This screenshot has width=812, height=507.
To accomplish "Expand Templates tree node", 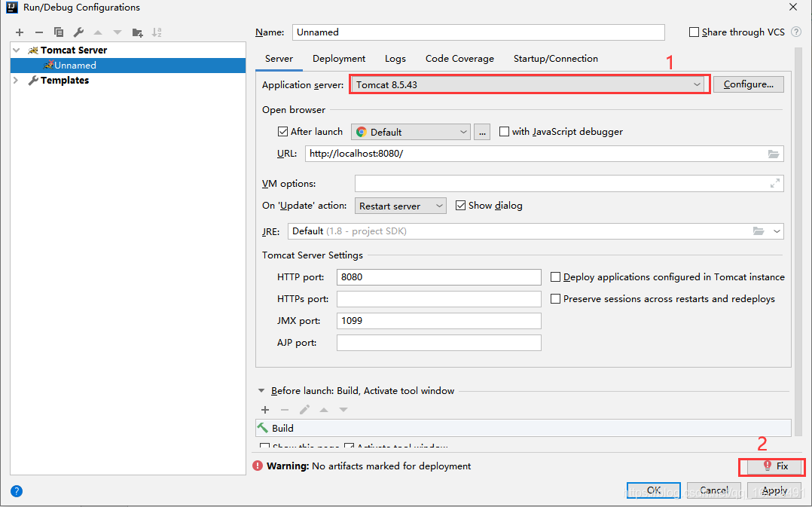I will click(16, 81).
